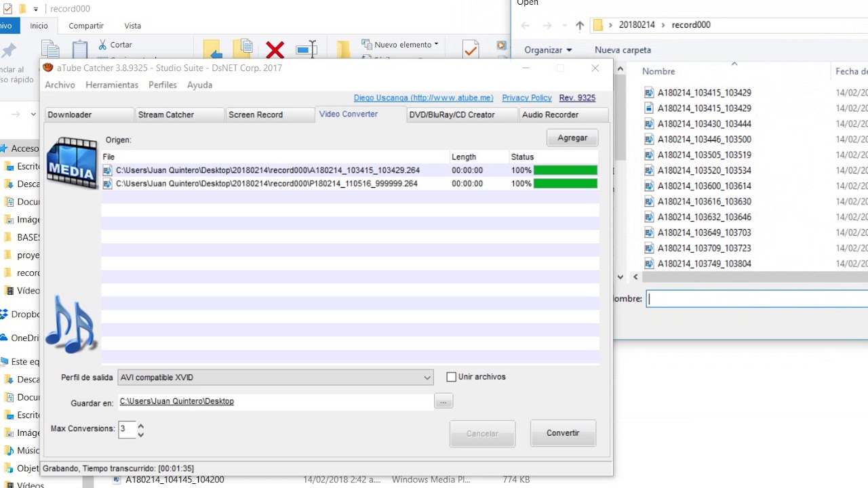The image size is (868, 488).
Task: Click the blue music notes icon
Action: tap(72, 324)
